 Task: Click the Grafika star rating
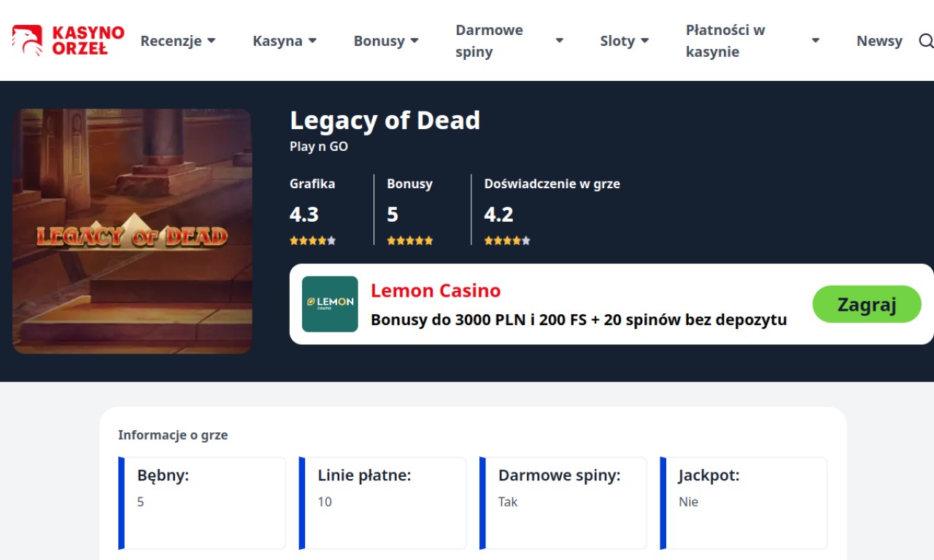tap(312, 241)
